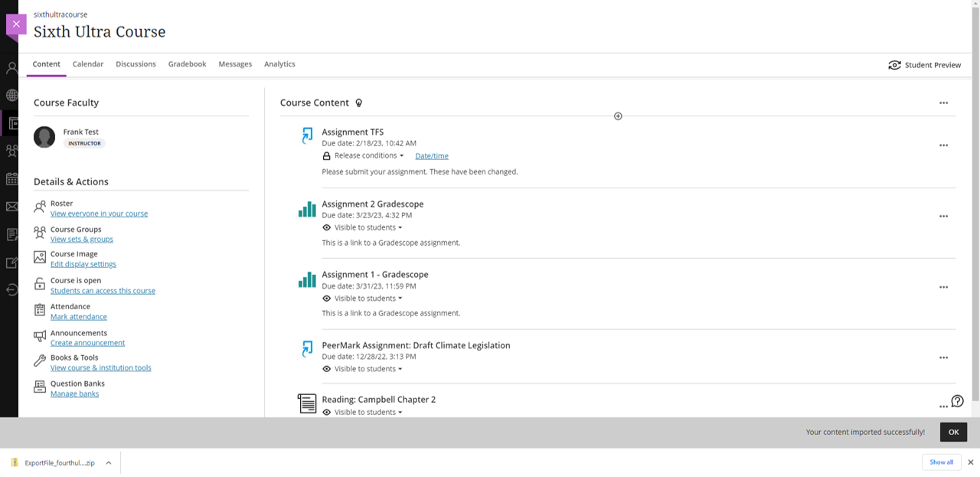
Task: Click the sign out icon in sidebar
Action: (x=11, y=289)
